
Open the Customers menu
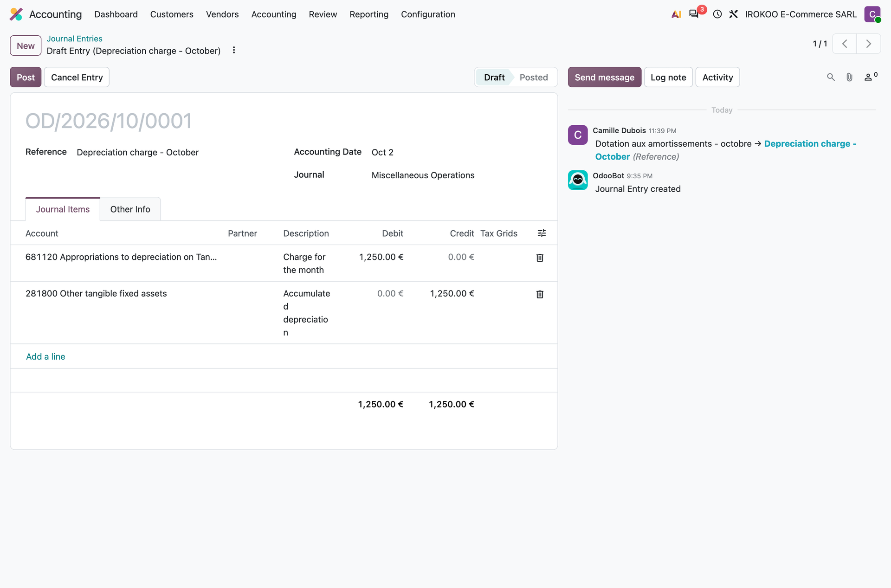pos(172,14)
